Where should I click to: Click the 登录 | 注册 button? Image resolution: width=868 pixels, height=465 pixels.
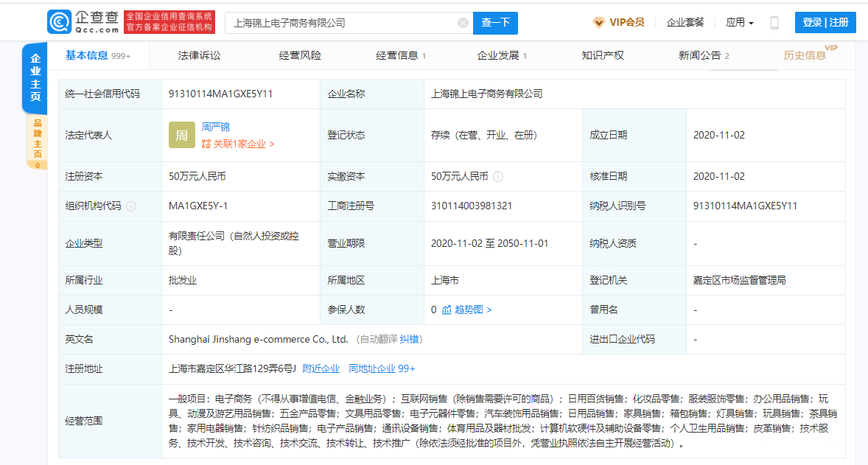825,23
